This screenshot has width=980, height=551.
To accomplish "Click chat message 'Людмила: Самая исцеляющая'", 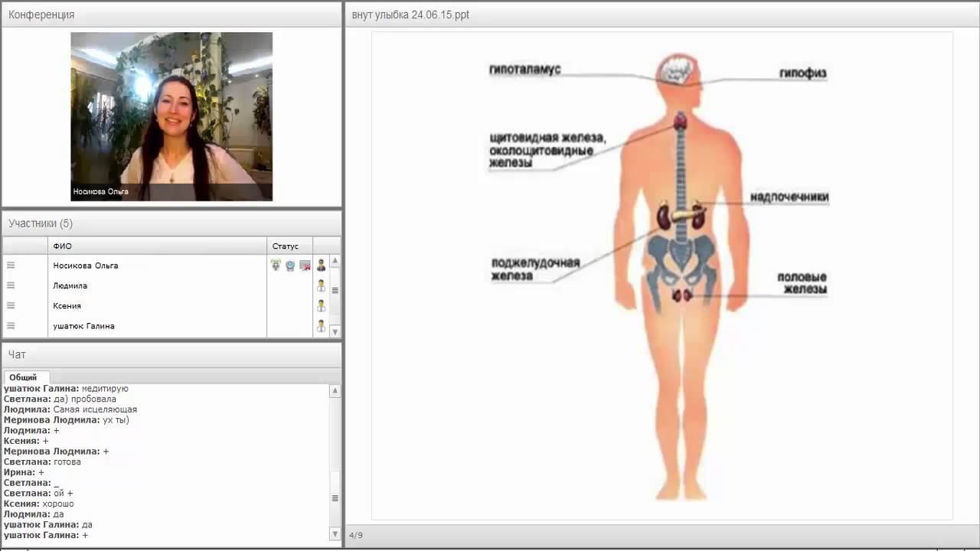I will (x=70, y=409).
